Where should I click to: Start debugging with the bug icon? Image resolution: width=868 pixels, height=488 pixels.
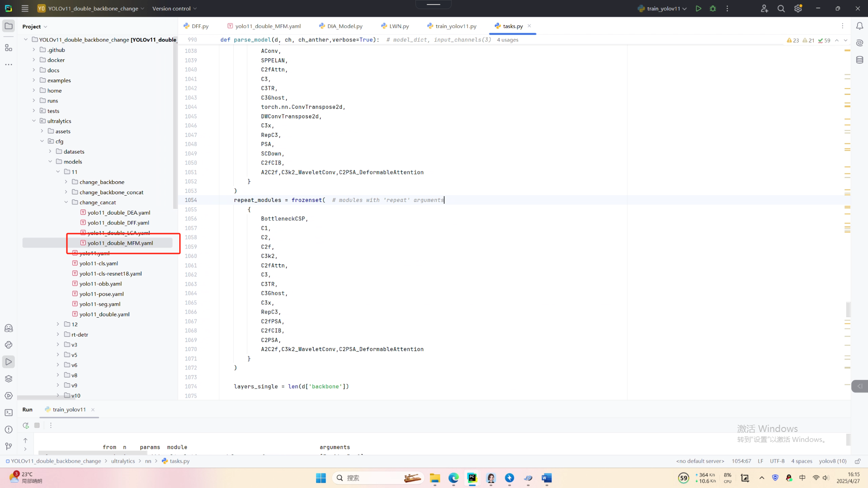(x=713, y=9)
